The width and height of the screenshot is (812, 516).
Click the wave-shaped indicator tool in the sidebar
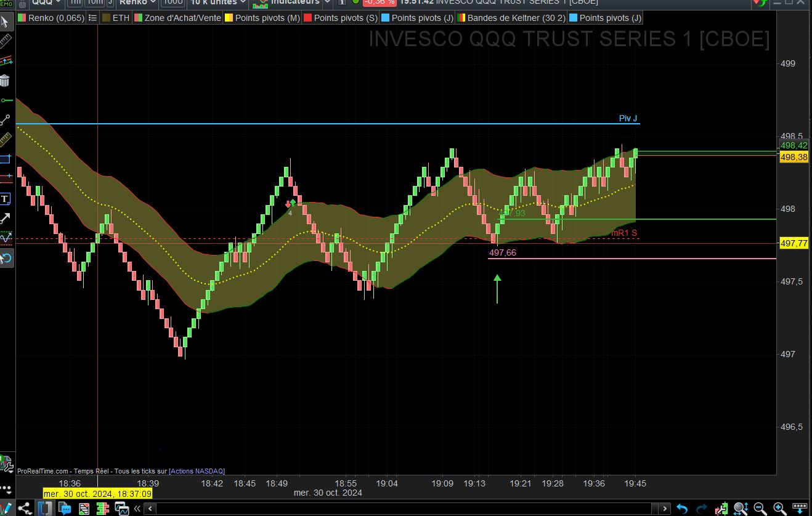(x=6, y=238)
